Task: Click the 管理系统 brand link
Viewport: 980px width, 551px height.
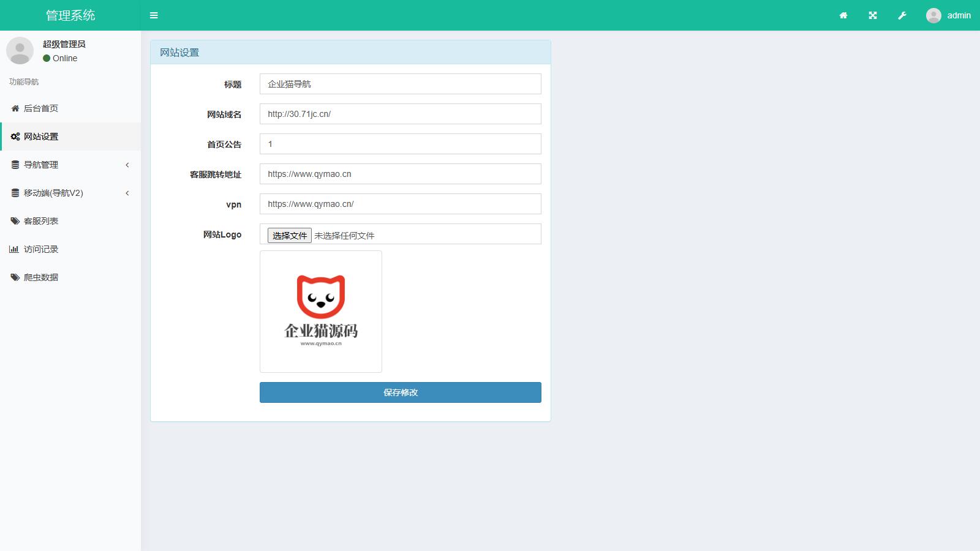Action: click(x=70, y=15)
